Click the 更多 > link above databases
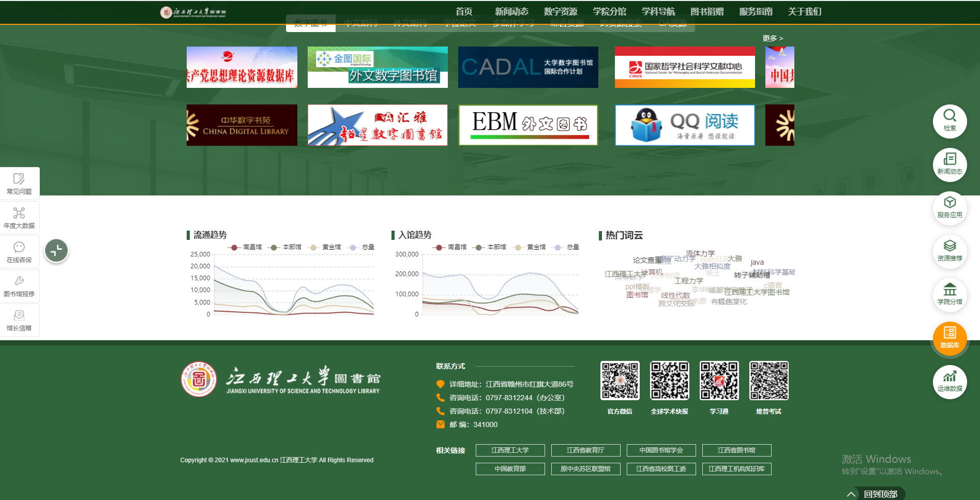The height and width of the screenshot is (500, 980). 773,38
